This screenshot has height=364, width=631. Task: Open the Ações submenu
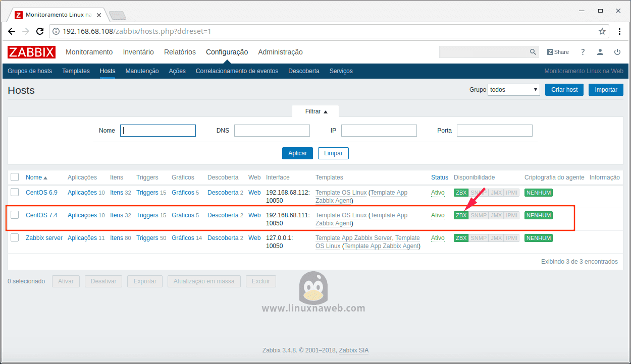[177, 71]
